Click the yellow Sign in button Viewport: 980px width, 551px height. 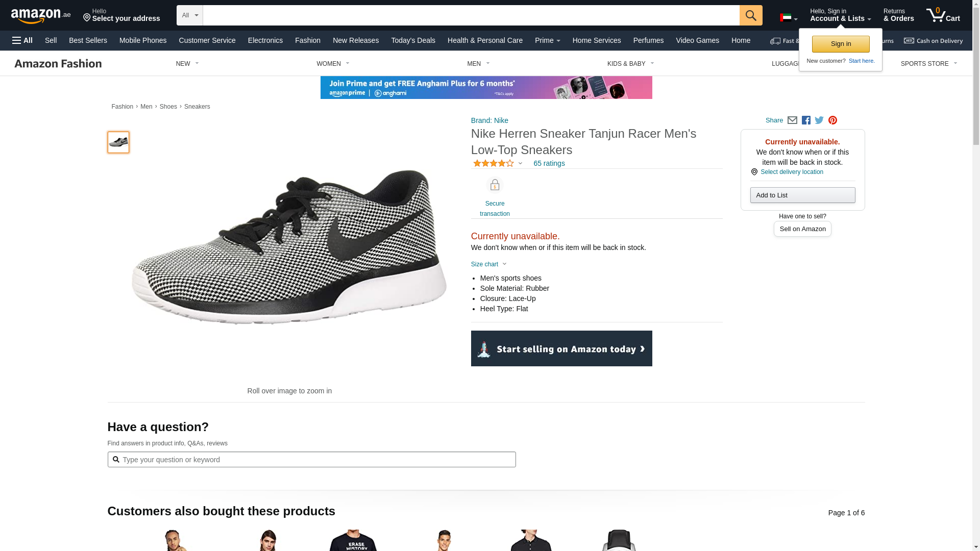[840, 44]
